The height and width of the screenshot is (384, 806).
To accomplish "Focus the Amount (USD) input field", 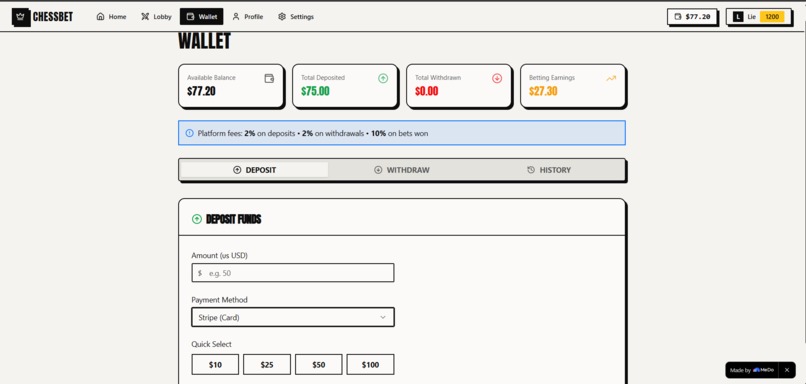I will [293, 273].
